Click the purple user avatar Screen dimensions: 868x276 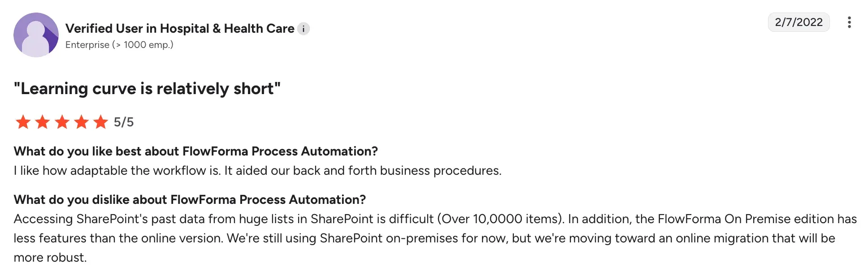[x=36, y=35]
